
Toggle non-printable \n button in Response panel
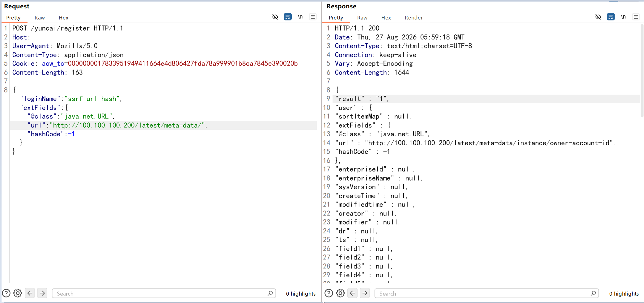pyautogui.click(x=624, y=17)
